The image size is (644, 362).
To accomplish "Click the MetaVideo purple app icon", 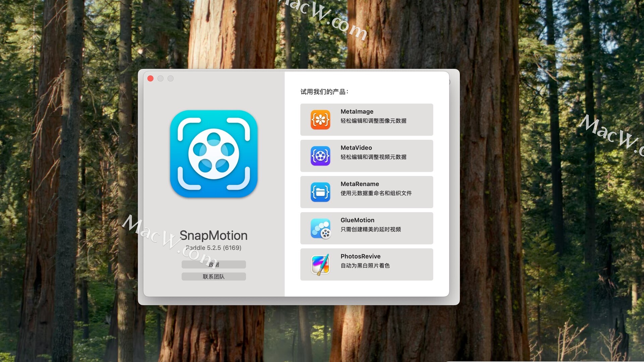I will click(320, 156).
